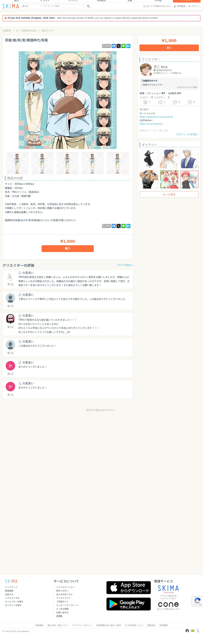Viewport: 203px width, 644px height.
Task: Go to 女性キャラ breadcrumb
Action: pos(47,30)
